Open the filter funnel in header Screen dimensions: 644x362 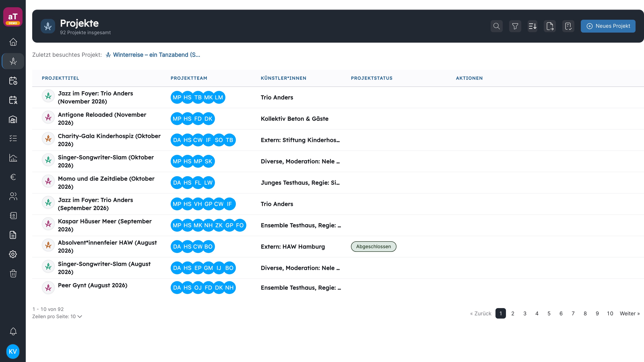pos(515,26)
